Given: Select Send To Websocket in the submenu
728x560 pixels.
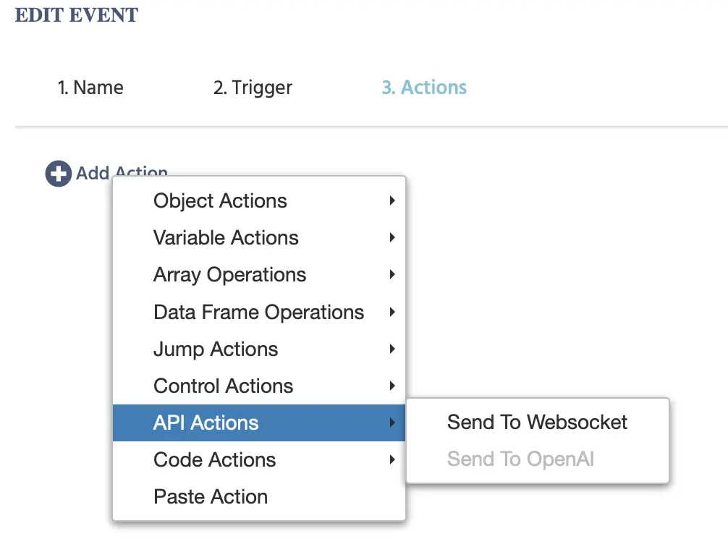Looking at the screenshot, I should click(x=537, y=423).
